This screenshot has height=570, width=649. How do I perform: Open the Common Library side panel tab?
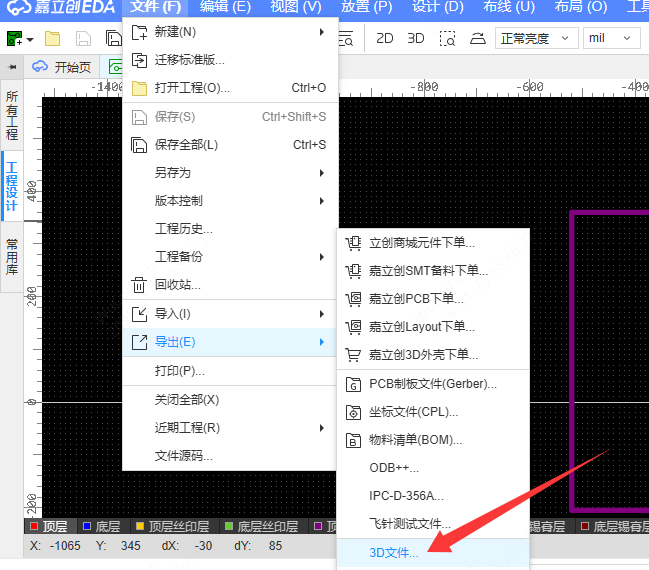click(x=12, y=257)
